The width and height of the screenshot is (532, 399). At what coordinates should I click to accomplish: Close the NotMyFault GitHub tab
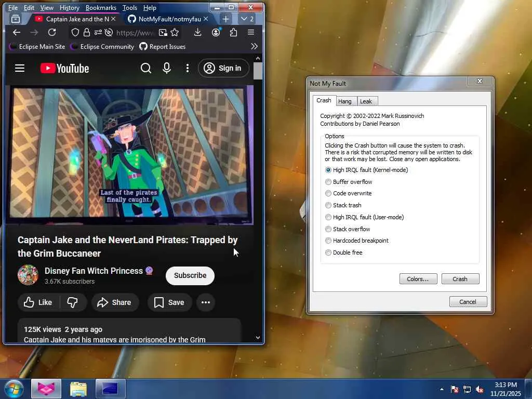pyautogui.click(x=206, y=19)
